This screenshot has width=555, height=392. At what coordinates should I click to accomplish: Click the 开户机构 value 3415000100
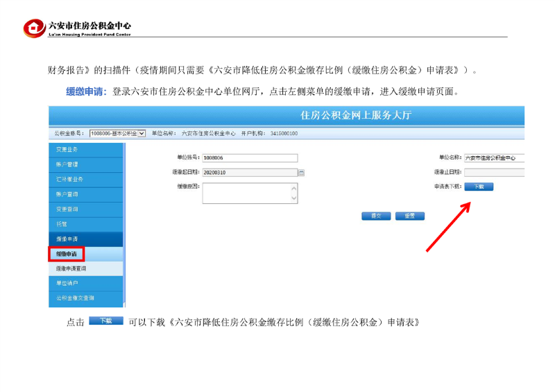tap(284, 133)
